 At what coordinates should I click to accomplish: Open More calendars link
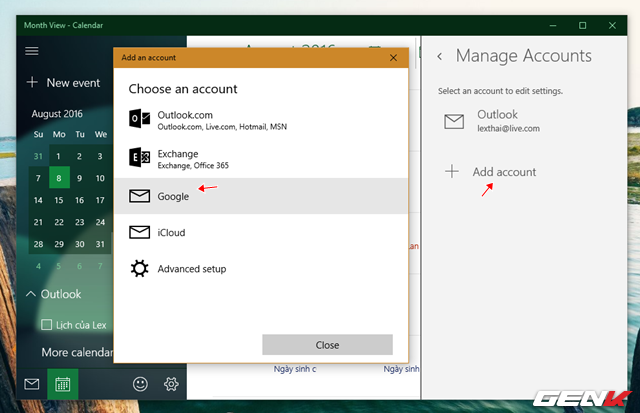pos(77,352)
